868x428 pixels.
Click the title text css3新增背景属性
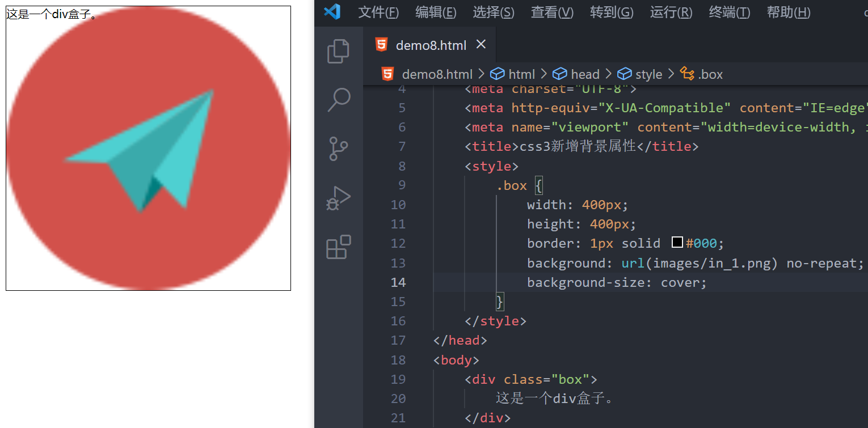(x=578, y=146)
